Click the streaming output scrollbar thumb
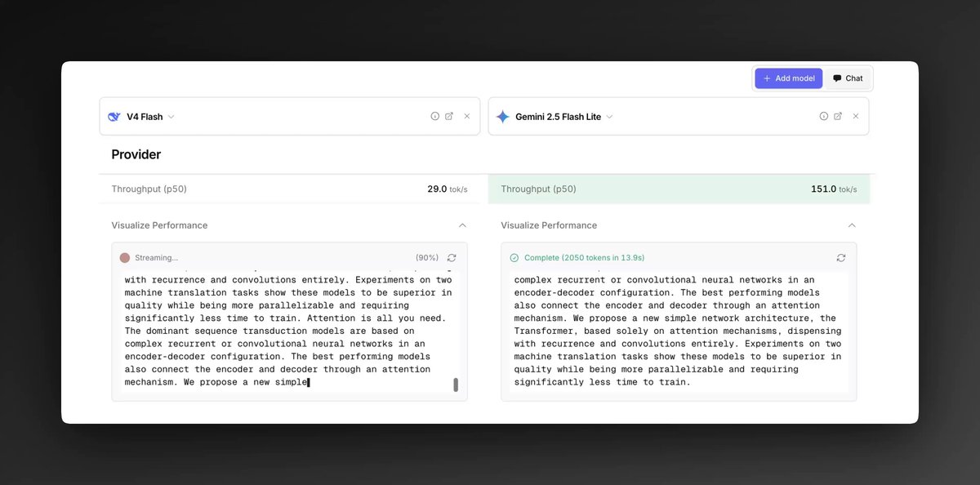This screenshot has width=980, height=485. 456,385
